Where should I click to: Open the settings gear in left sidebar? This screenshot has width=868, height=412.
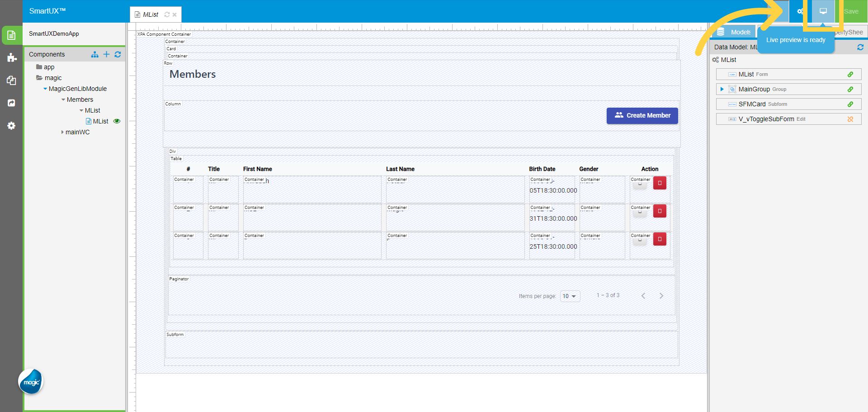(12, 126)
